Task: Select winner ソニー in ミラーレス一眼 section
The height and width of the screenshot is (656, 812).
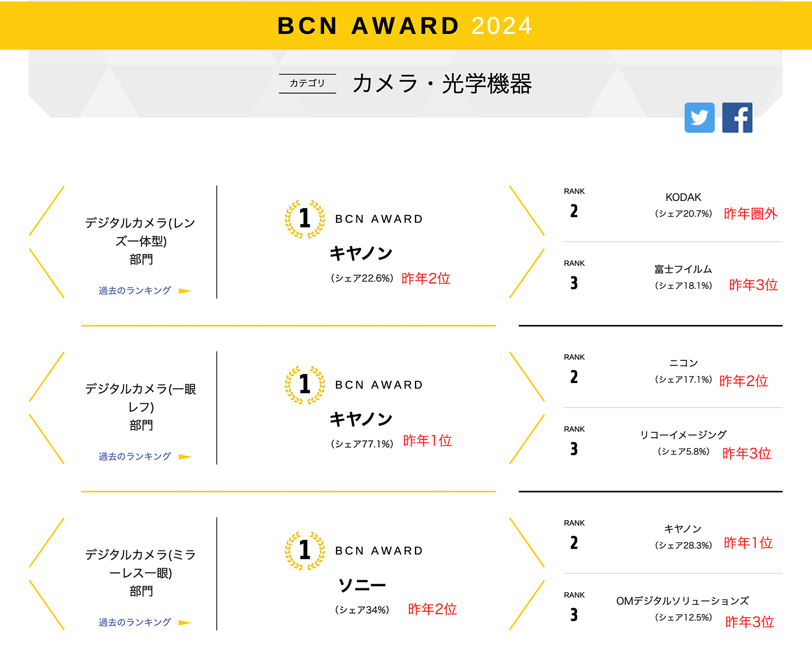Action: click(361, 585)
